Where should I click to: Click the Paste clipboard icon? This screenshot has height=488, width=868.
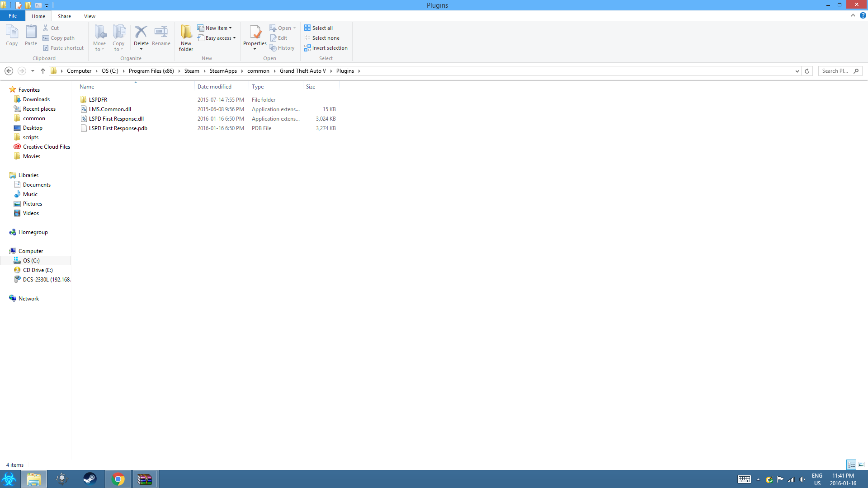[x=31, y=33]
